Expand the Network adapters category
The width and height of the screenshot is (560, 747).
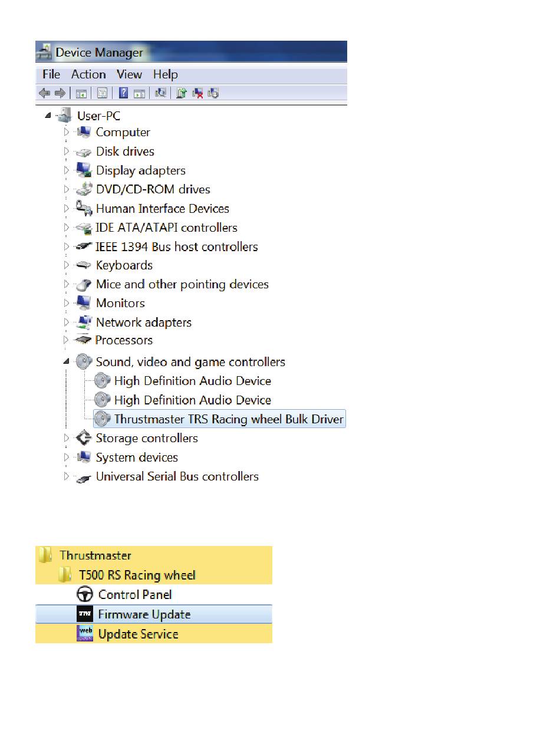point(67,322)
